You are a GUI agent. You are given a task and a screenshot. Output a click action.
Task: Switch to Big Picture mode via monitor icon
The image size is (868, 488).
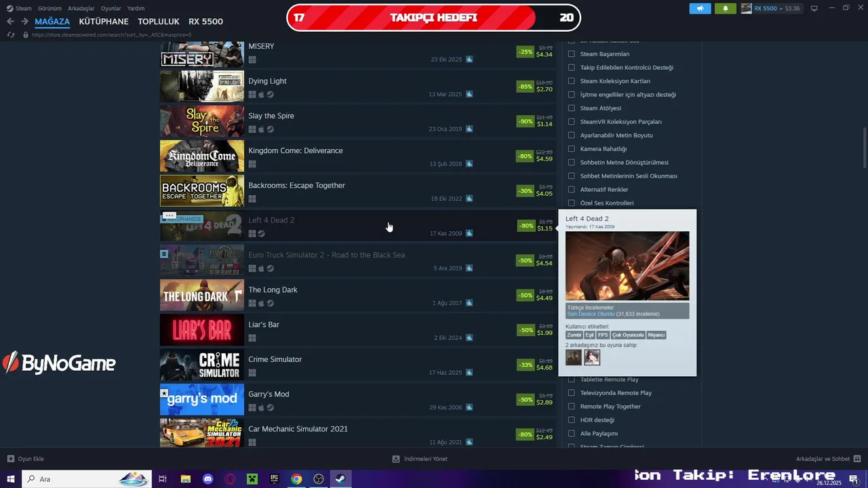pyautogui.click(x=814, y=8)
